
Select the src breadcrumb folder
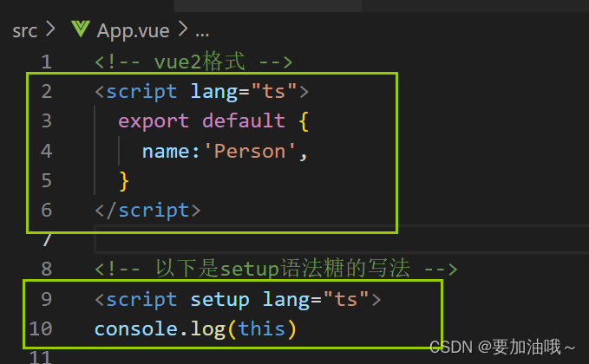(25, 30)
